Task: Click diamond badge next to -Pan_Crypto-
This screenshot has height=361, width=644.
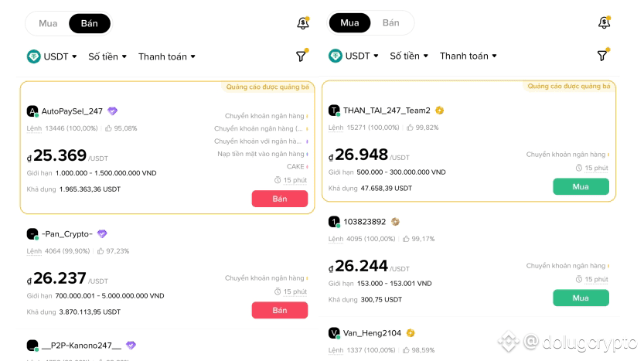Action: pyautogui.click(x=102, y=234)
